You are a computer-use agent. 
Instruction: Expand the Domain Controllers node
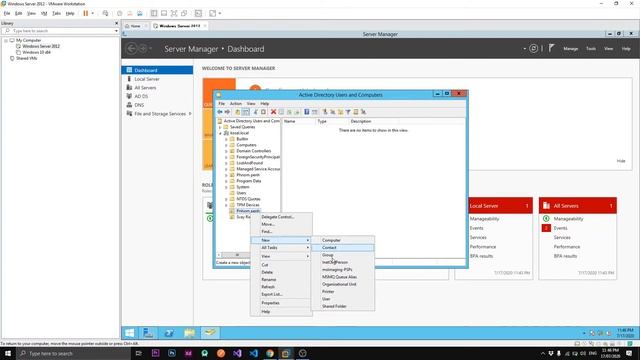point(226,151)
